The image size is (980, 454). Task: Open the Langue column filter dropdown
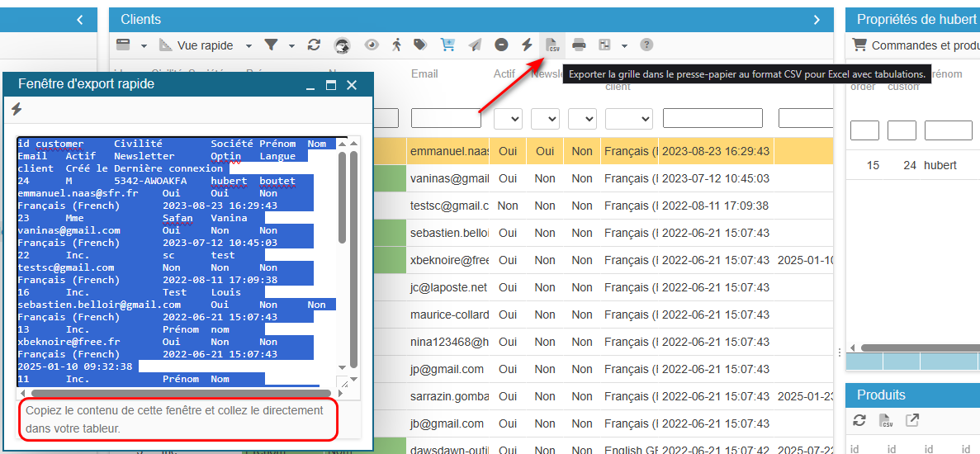tap(628, 119)
